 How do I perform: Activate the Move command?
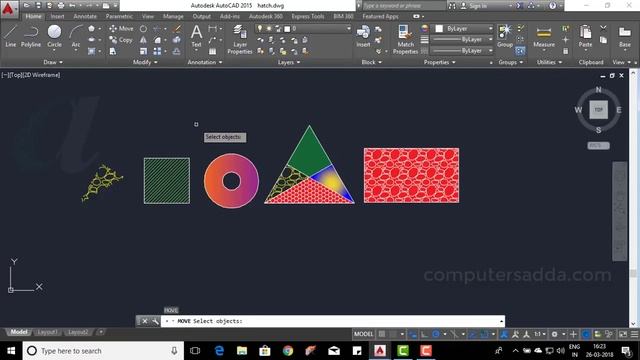click(x=121, y=29)
